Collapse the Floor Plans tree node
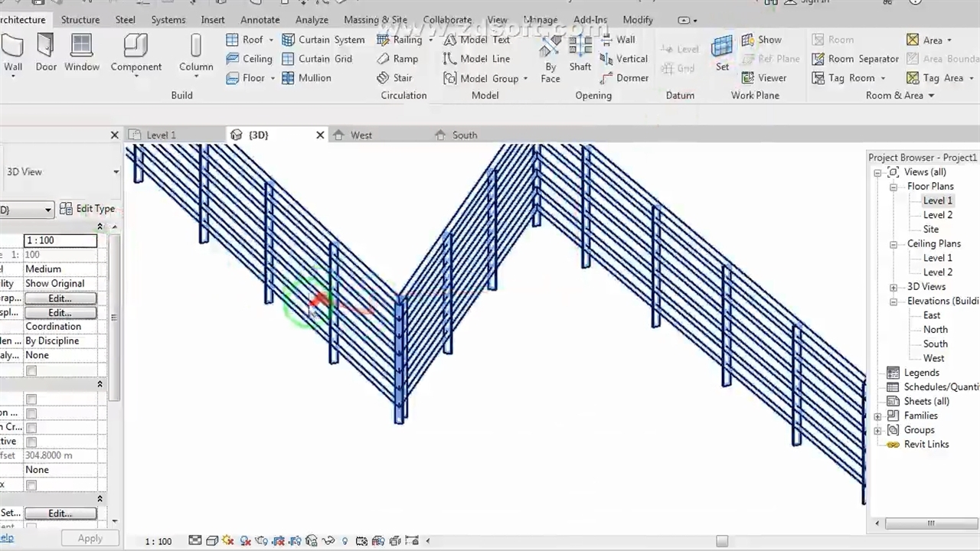980x551 pixels. click(893, 187)
